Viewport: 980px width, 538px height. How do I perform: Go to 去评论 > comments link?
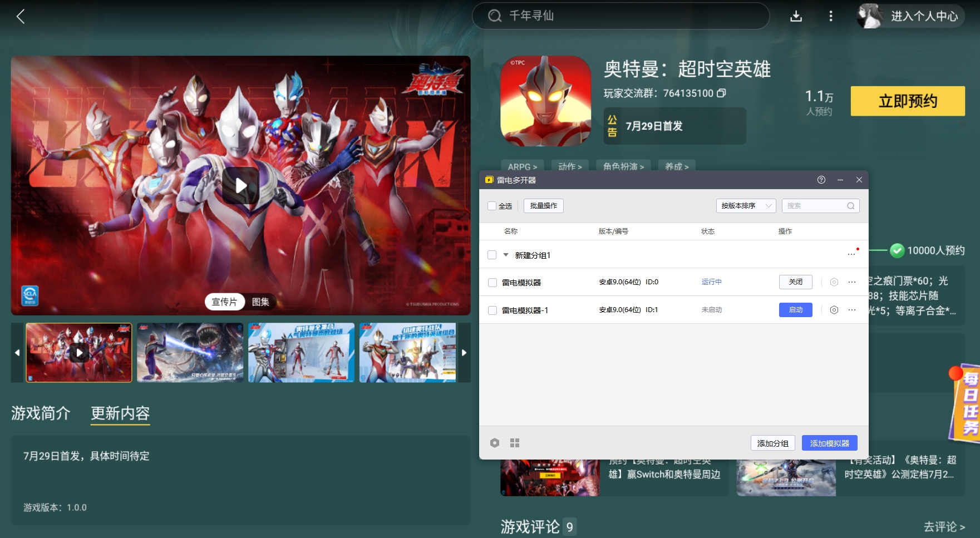pos(944,526)
